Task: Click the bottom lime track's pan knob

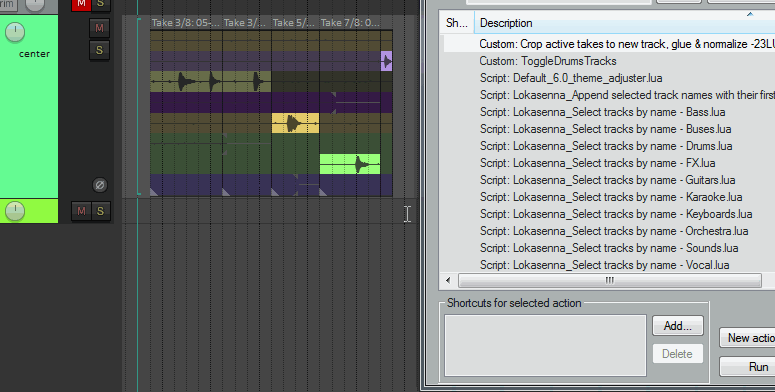Action: 15,211
